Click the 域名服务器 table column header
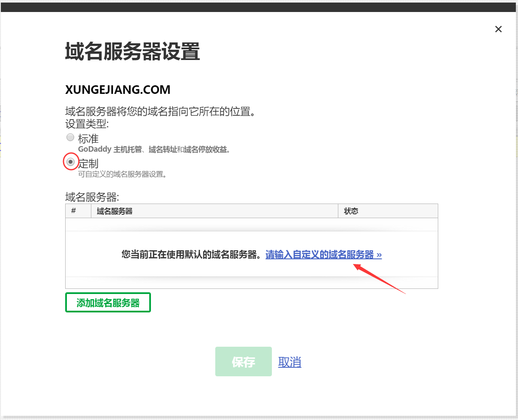Viewport: 518px width, 420px height. pos(114,211)
